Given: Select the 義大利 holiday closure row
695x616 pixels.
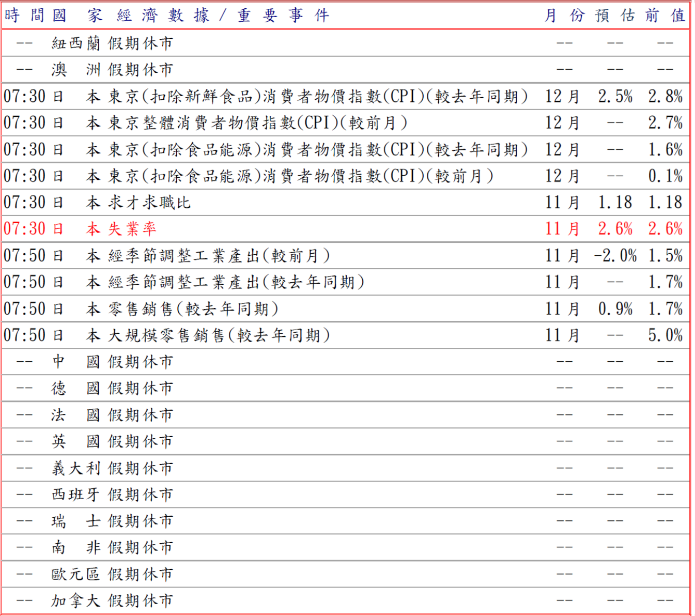Looking at the screenshot, I should point(112,468).
